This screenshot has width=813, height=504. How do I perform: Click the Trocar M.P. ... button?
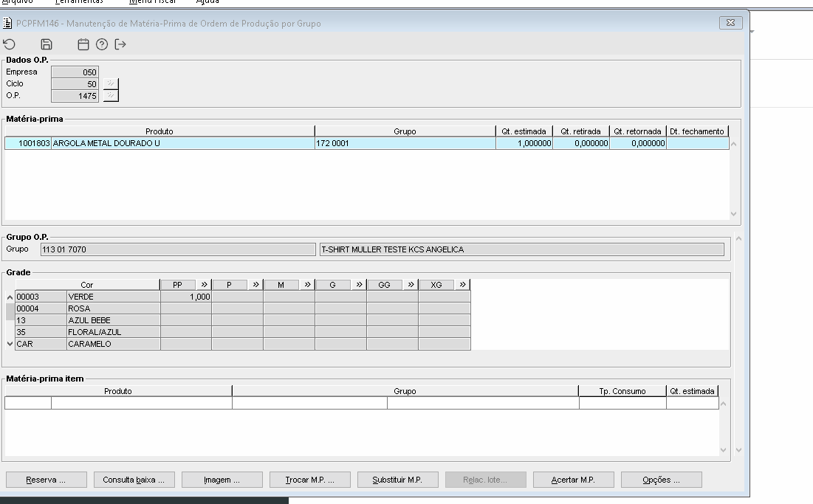310,480
